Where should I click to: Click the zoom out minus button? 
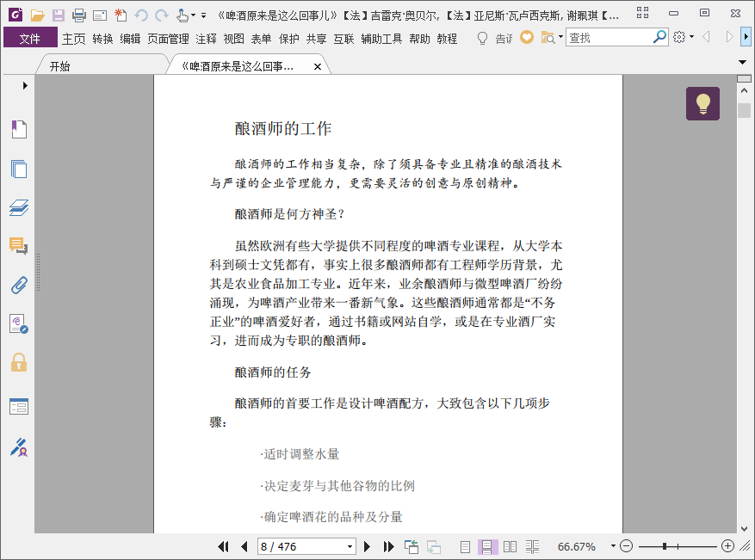tap(626, 546)
